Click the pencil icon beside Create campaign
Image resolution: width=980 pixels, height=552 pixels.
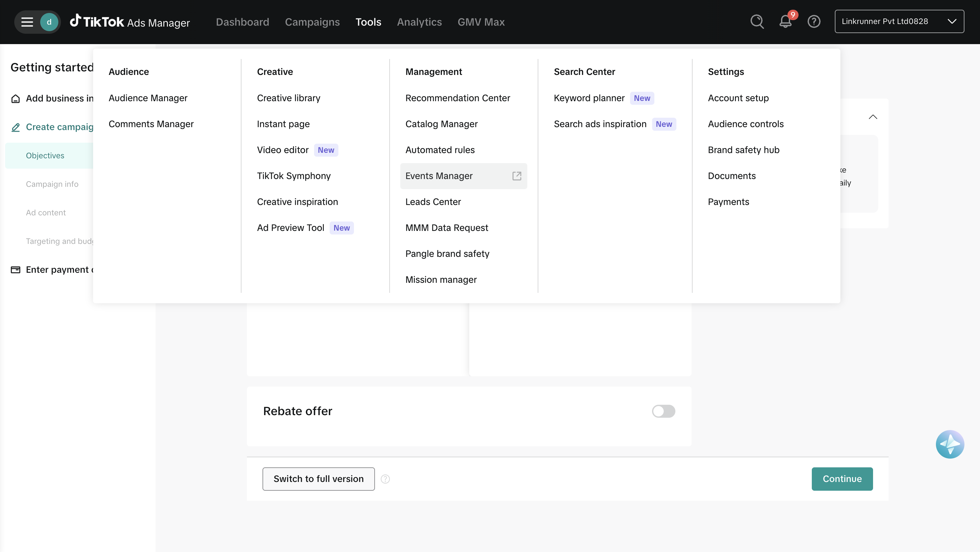[x=15, y=127]
